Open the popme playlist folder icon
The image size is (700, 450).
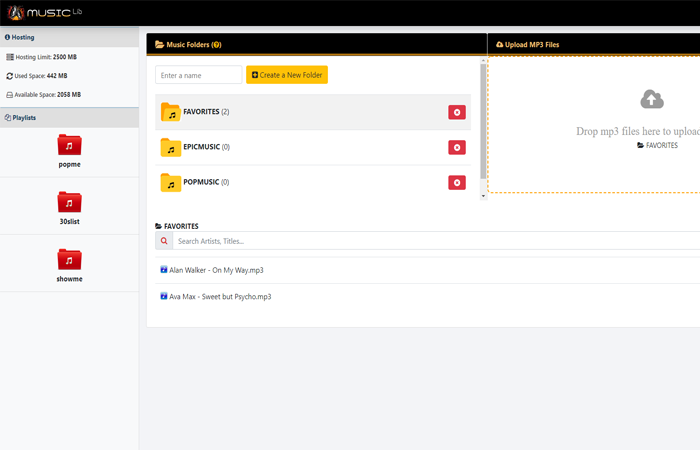tap(69, 145)
